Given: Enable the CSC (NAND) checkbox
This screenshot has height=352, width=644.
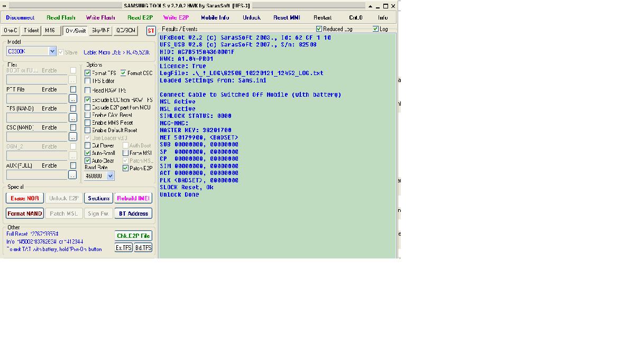Looking at the screenshot, I should 73,127.
